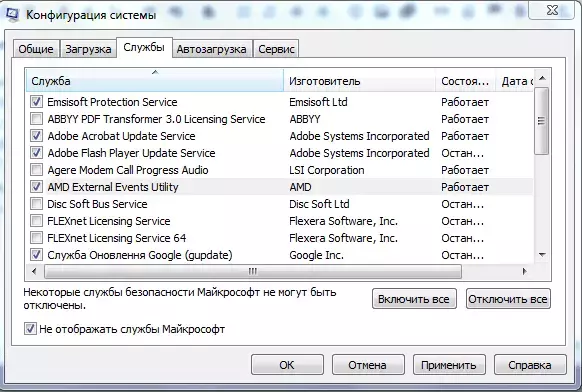This screenshot has width=582, height=392.
Task: Select the Adobe Flash Player Update Service row
Action: 279,153
